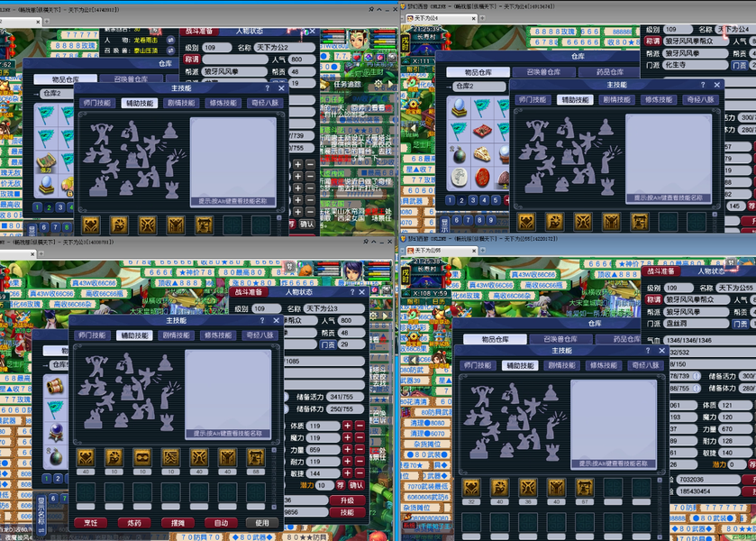
Task: Click the swap icon beside 泰山压顶
Action: (x=170, y=50)
